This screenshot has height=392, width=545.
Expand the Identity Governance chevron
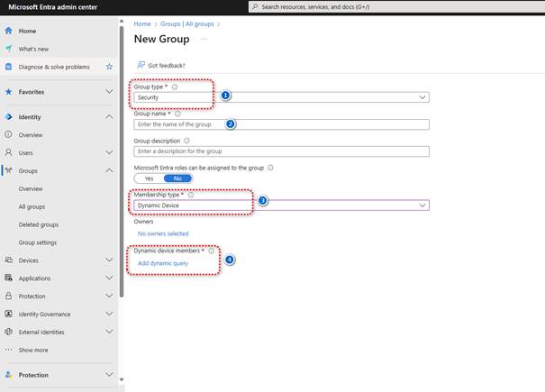point(109,314)
